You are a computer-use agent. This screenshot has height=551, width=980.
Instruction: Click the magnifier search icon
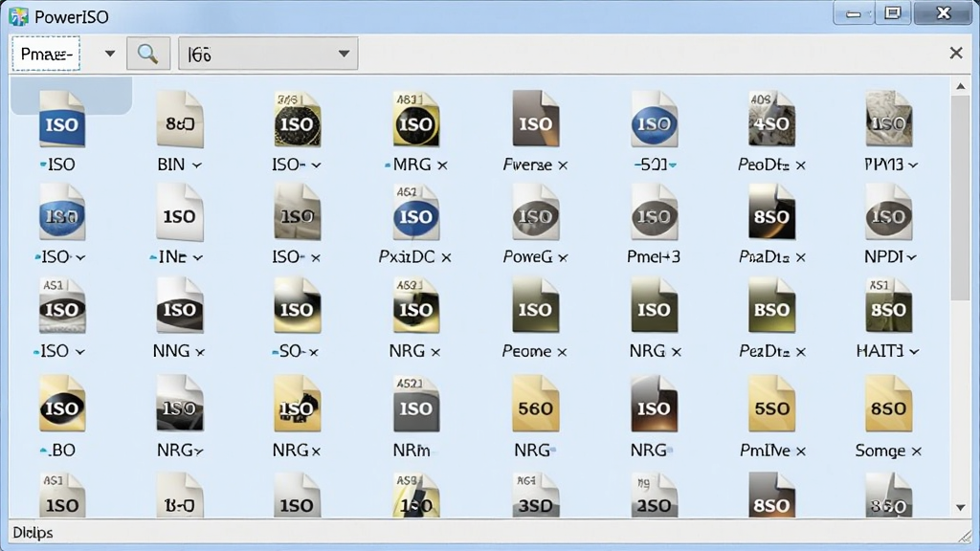148,54
